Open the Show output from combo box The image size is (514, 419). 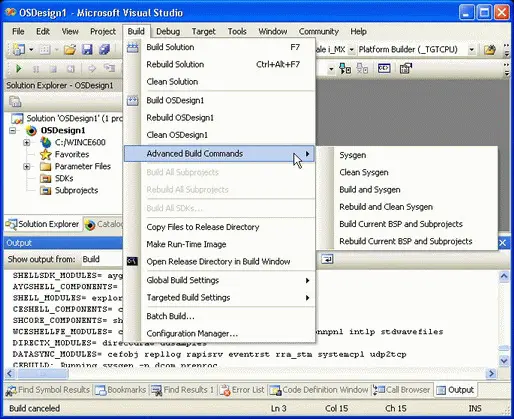point(102,259)
